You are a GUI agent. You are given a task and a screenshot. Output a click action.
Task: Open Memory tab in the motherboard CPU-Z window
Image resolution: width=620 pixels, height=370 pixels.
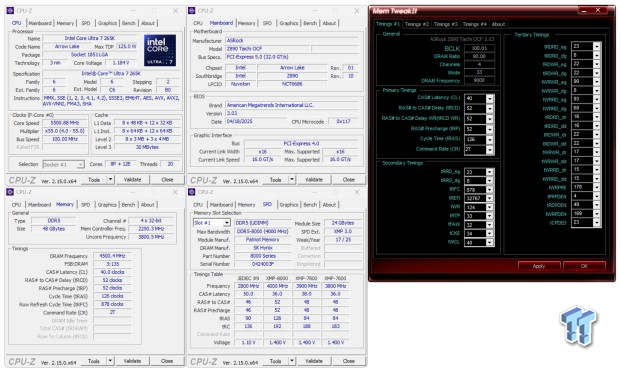click(246, 23)
